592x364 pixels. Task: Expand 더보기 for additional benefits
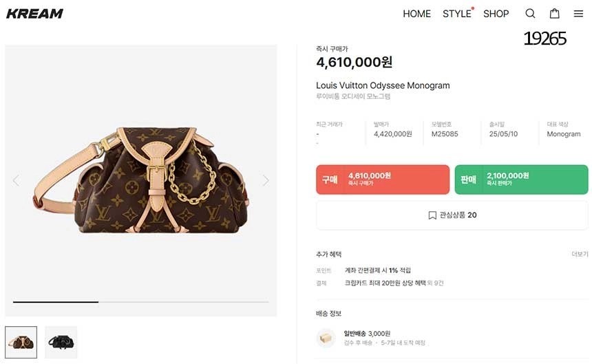580,254
